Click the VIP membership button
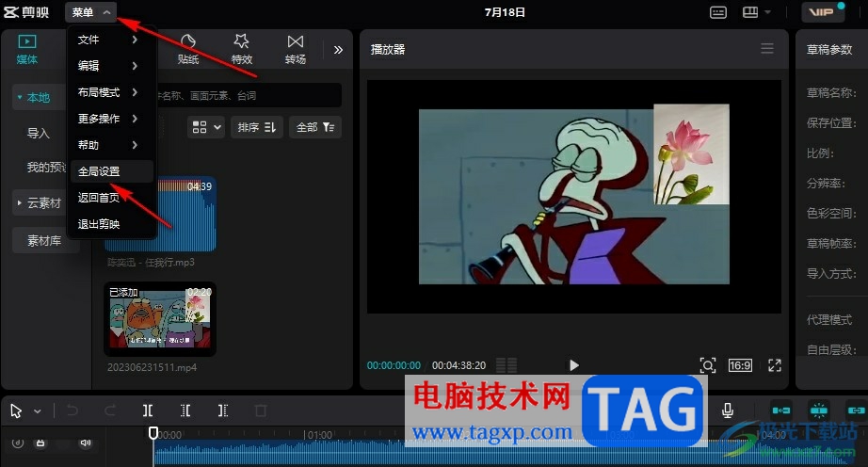Screen dimensions: 868x467 (x=823, y=12)
